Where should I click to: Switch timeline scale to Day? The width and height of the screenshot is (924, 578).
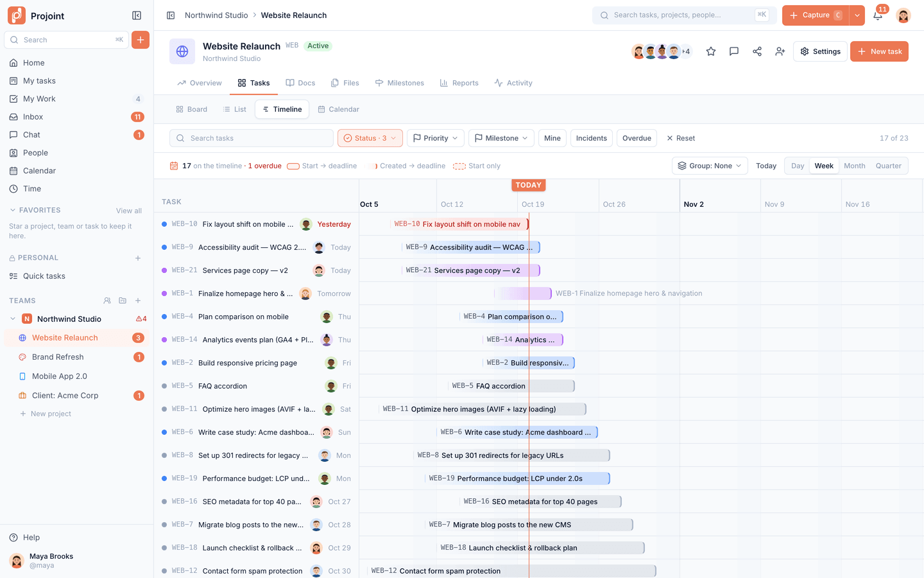click(x=798, y=166)
